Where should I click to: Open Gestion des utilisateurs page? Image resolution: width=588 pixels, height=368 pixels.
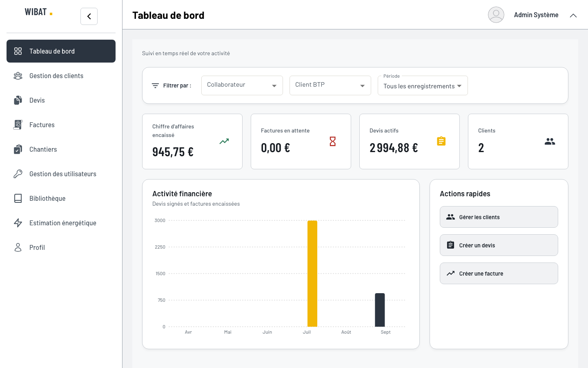[61, 174]
